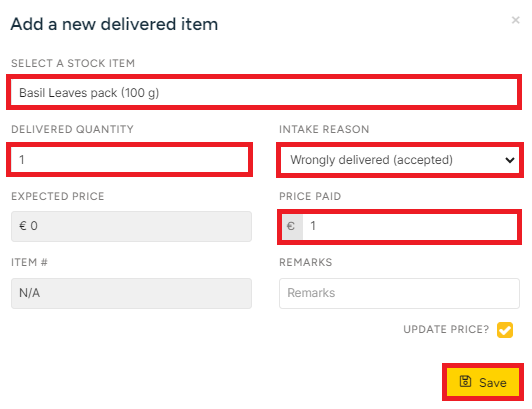Click the chevron arrow in Intake Reason
Viewport: 532px width, 409px height.
(509, 160)
